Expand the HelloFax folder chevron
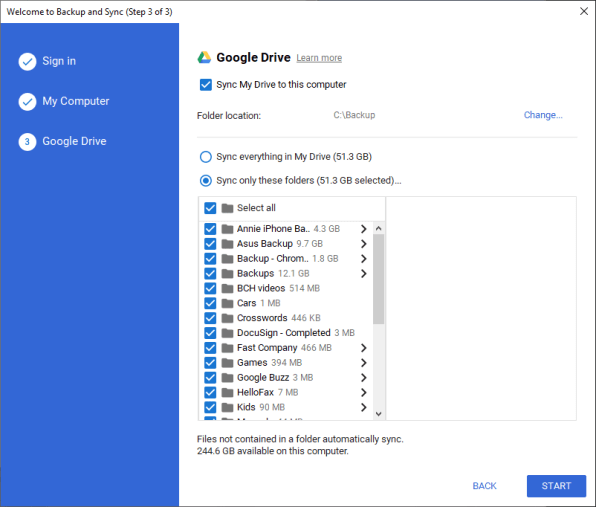Viewport: 596px width, 507px height. click(x=364, y=393)
